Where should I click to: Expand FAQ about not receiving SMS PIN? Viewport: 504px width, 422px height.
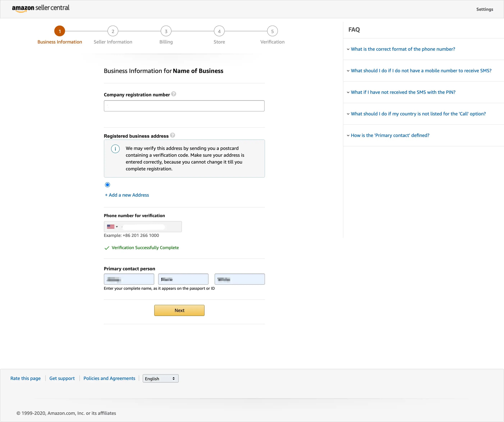(x=403, y=92)
